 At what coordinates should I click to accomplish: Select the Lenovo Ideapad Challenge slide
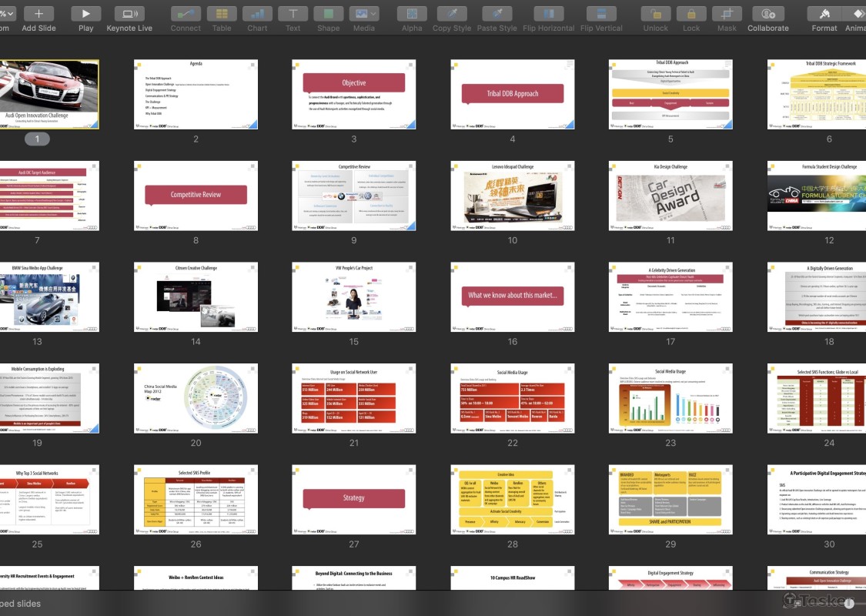[x=513, y=196]
